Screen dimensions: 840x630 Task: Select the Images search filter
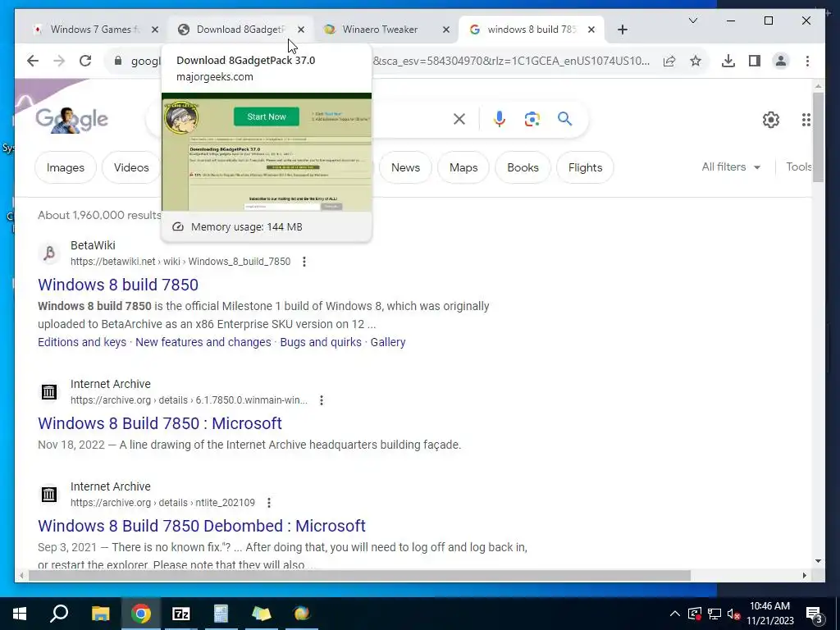(66, 167)
